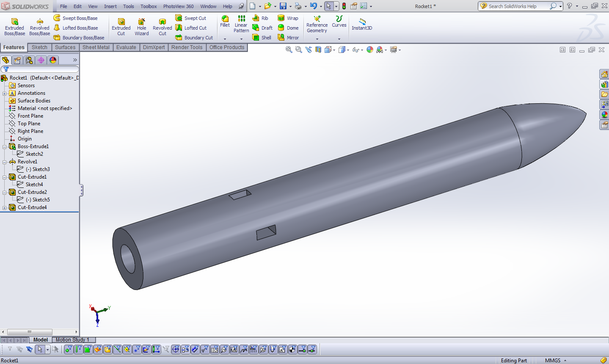Switch to the Motion Study 1 tab
This screenshot has height=364, width=609.
[72, 340]
